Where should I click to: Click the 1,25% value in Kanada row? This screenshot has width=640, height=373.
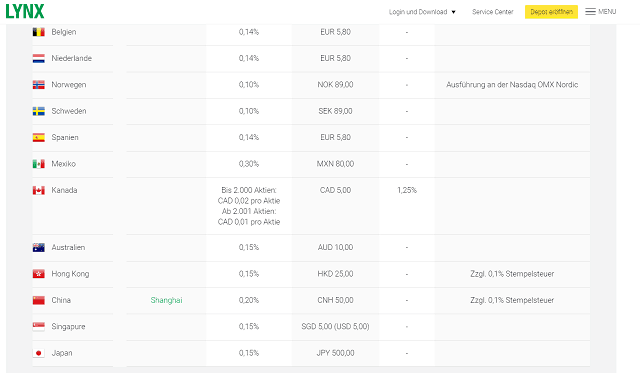pyautogui.click(x=407, y=190)
